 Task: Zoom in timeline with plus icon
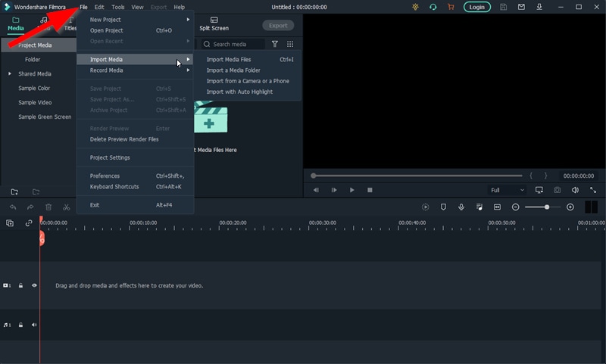570,207
